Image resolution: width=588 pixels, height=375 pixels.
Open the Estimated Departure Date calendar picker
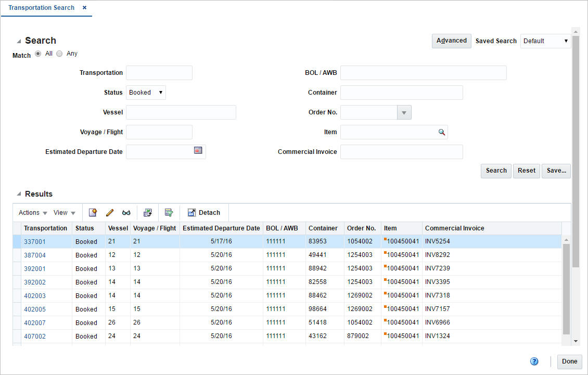point(198,150)
